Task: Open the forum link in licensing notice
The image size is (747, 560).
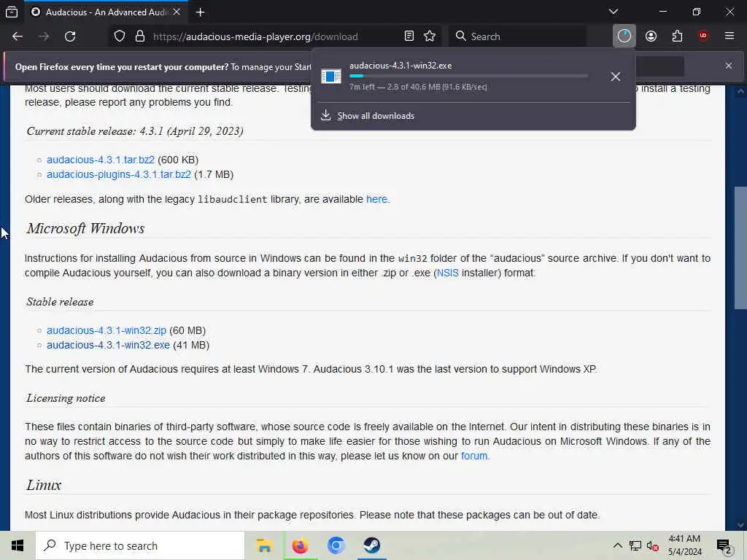Action: [474, 456]
